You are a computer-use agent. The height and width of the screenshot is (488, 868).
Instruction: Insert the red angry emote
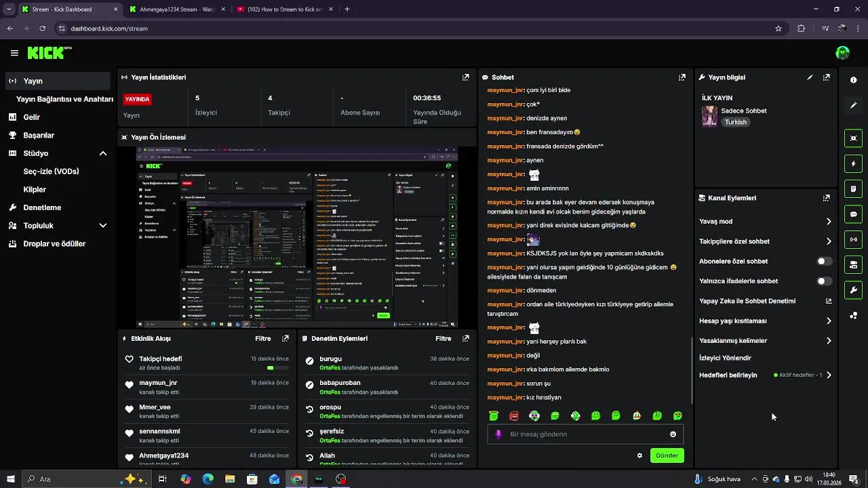coord(514,415)
